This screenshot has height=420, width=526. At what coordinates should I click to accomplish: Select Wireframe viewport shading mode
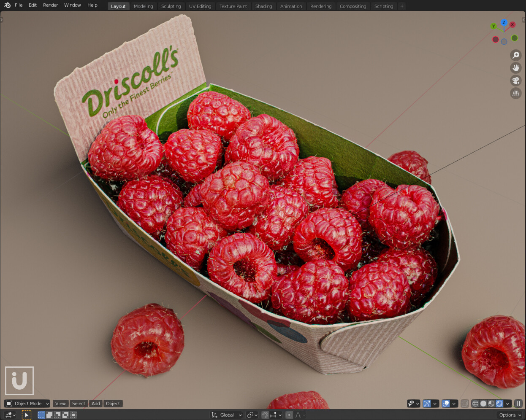point(476,404)
